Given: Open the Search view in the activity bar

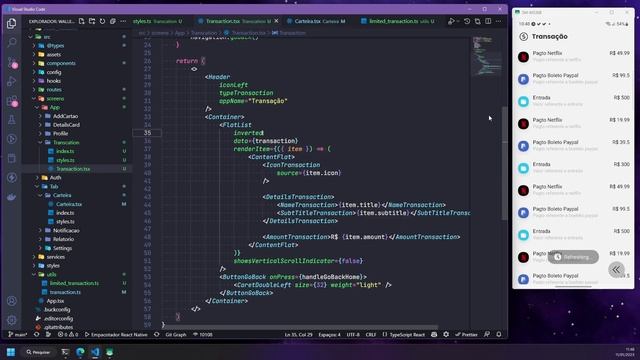Looking at the screenshot, I should point(11,42).
